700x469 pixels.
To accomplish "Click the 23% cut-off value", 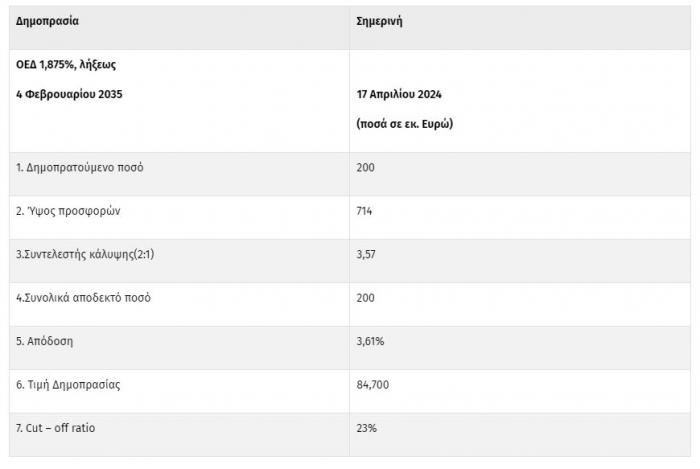I will tap(367, 428).
